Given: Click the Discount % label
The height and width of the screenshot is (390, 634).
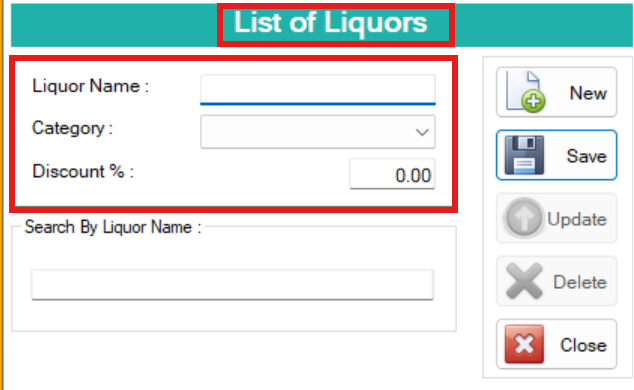Looking at the screenshot, I should [x=83, y=171].
